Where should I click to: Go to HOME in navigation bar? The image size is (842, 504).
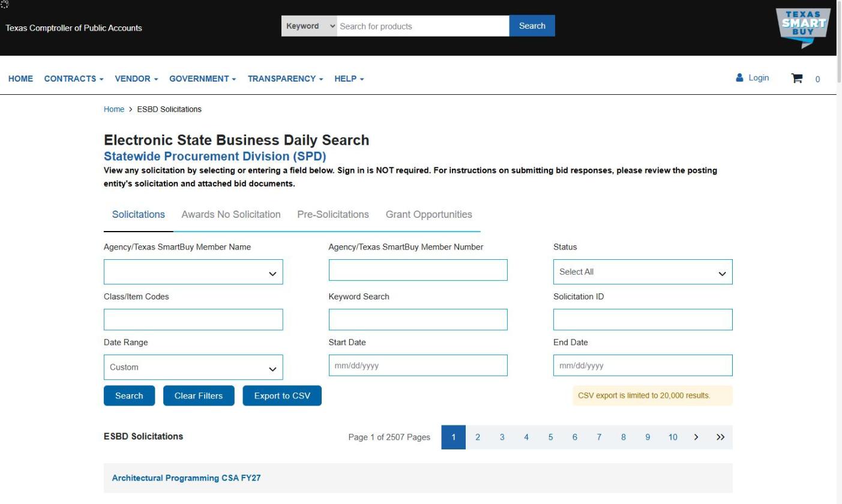20,79
